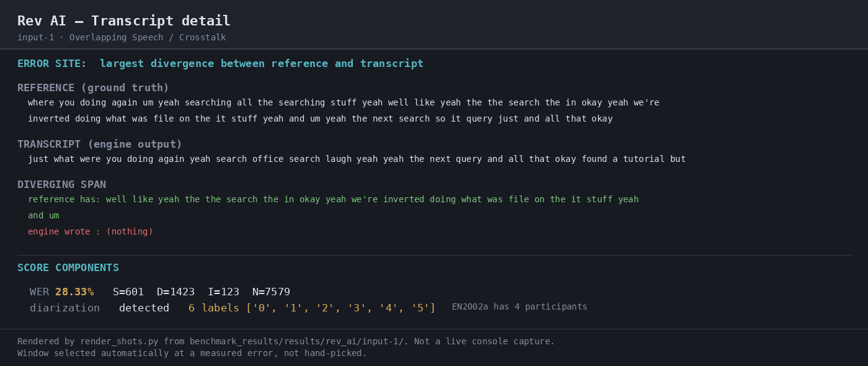Screen dimensions: 868x366
Task: Click the green 'and um' continuation line
Action: point(43,216)
